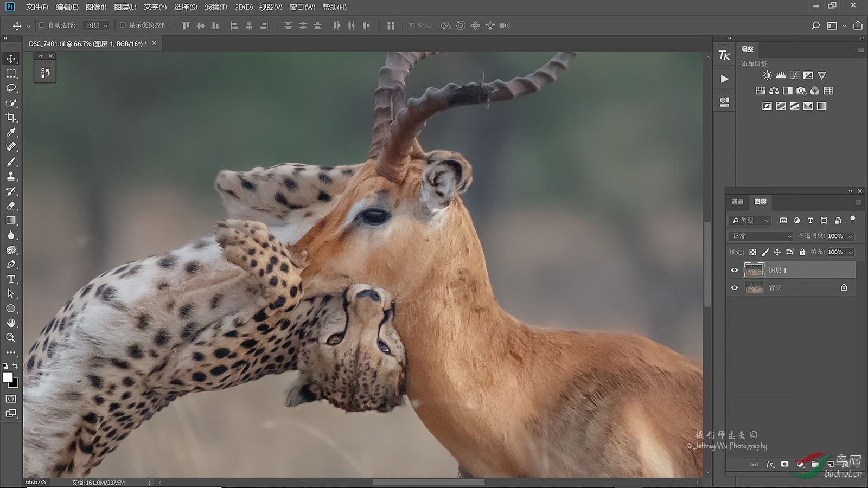
Task: Add a Curves adjustment layer
Action: pyautogui.click(x=794, y=75)
